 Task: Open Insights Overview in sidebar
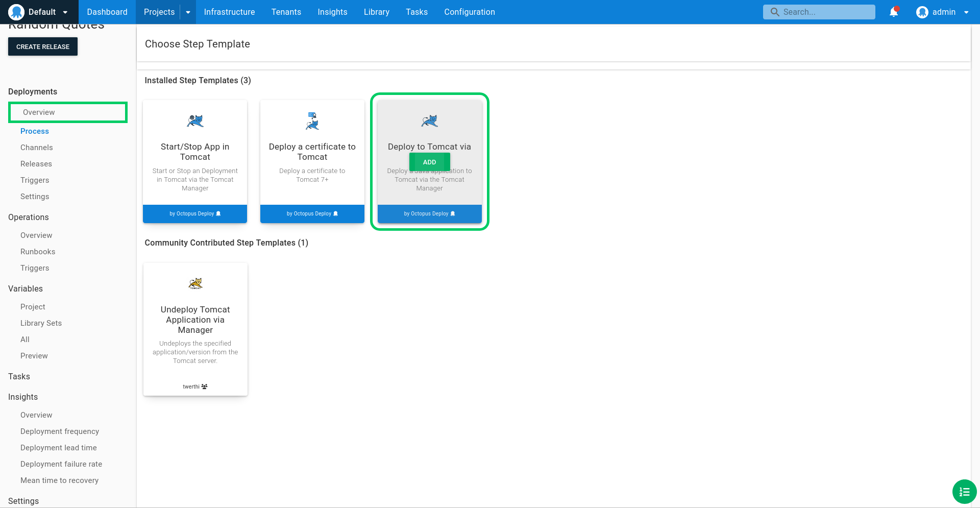[x=36, y=415]
